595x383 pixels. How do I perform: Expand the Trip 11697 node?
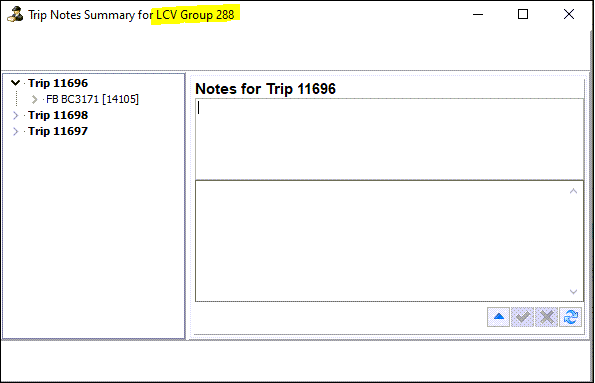tap(15, 131)
